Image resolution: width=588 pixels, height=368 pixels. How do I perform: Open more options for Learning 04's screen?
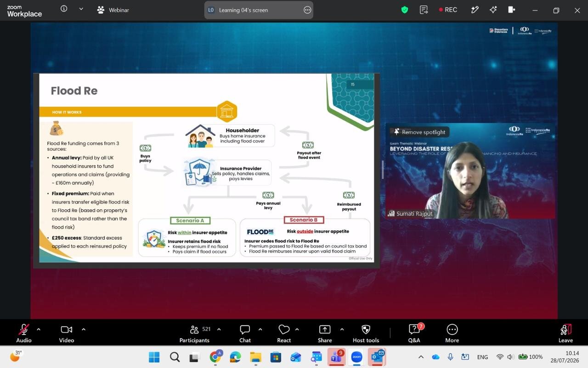click(x=307, y=10)
